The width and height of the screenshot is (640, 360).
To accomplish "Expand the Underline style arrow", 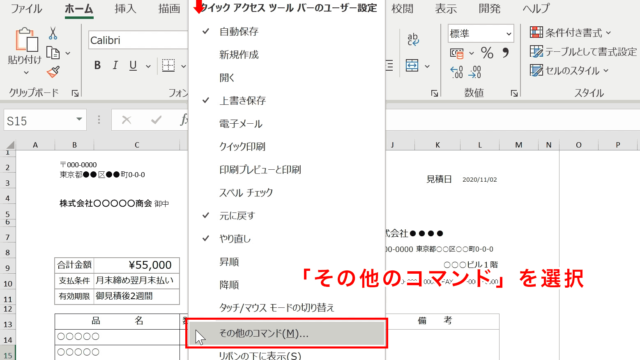I will point(148,66).
